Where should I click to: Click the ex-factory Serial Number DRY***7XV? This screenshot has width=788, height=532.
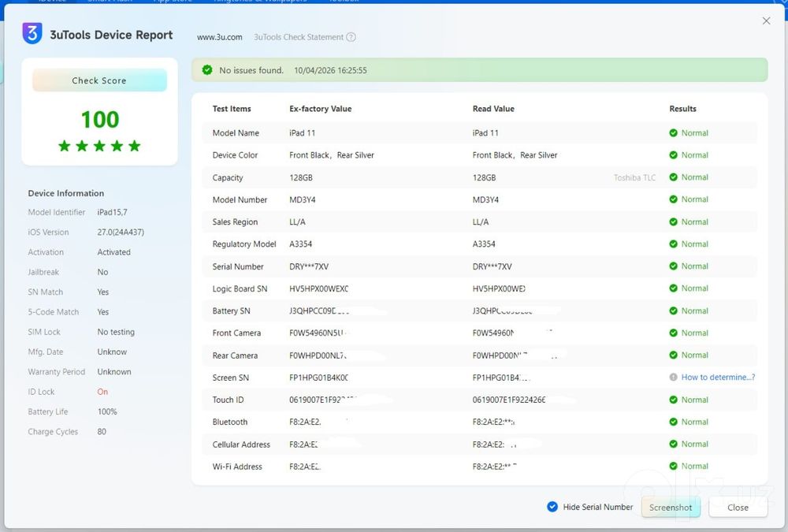click(x=309, y=266)
